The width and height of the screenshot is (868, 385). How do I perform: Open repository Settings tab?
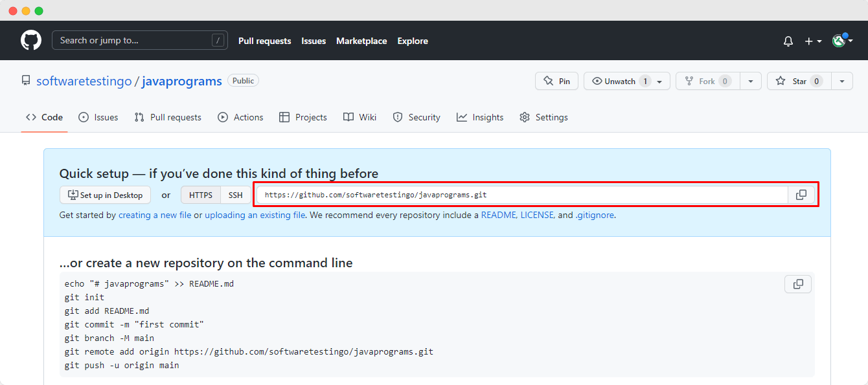(543, 117)
